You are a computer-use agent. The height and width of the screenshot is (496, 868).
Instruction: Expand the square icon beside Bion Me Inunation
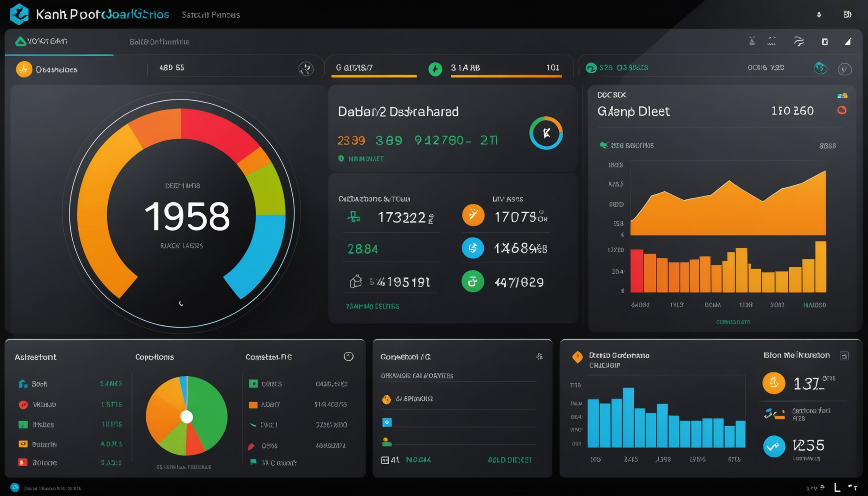[x=844, y=356]
